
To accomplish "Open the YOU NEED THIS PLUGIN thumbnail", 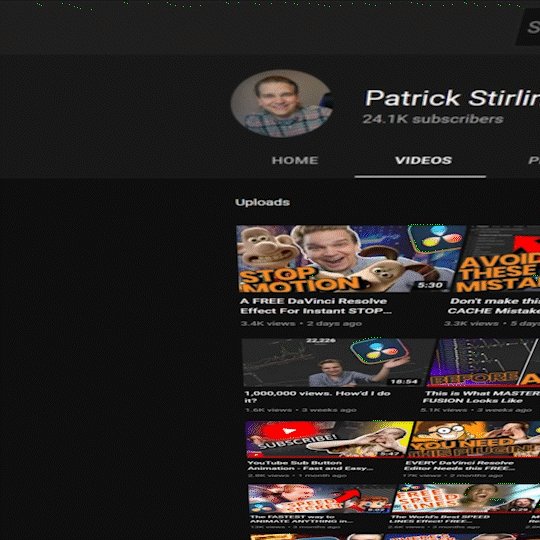I will click(x=474, y=439).
